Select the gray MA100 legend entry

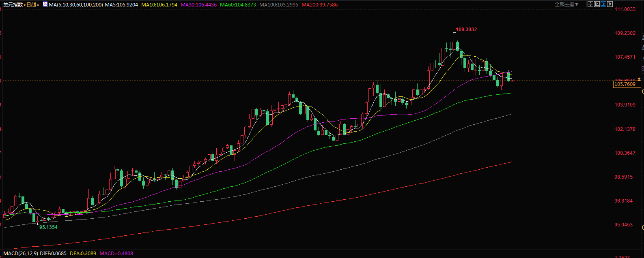tap(279, 5)
